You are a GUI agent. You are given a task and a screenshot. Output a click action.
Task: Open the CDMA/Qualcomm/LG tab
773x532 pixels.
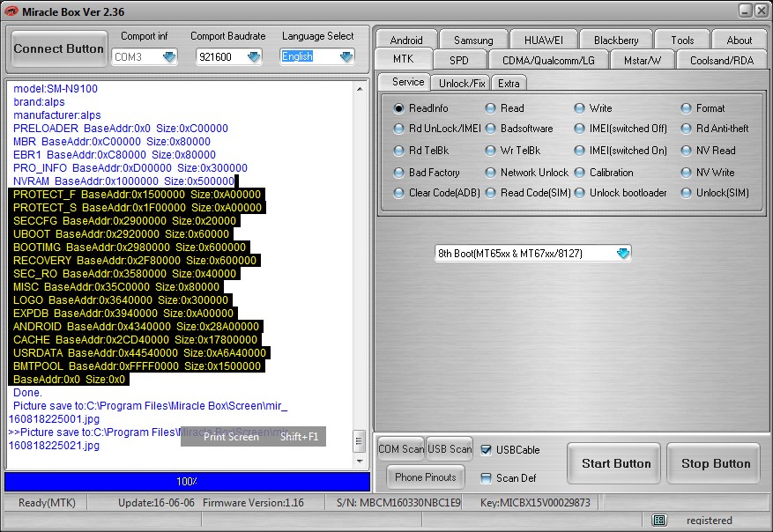pyautogui.click(x=548, y=60)
